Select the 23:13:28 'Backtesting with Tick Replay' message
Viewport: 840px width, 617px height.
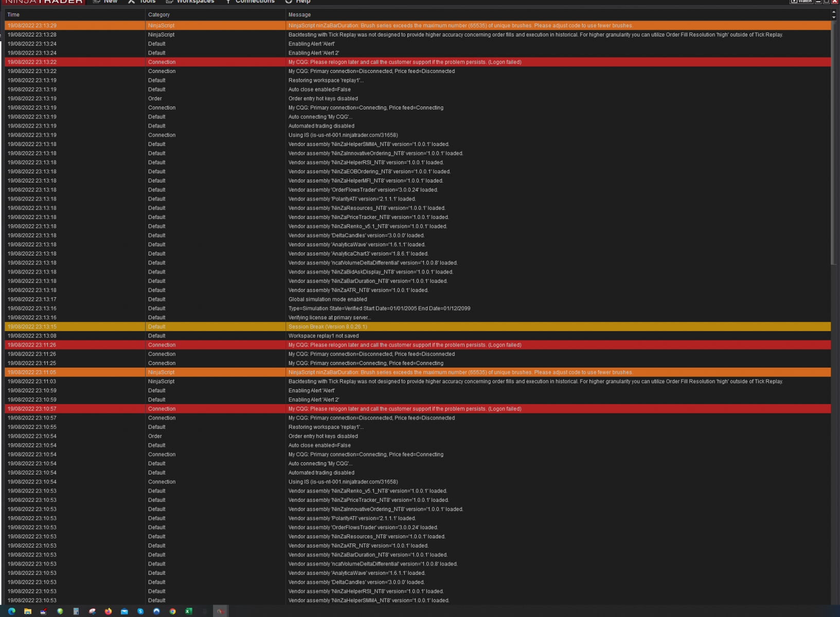tap(535, 35)
